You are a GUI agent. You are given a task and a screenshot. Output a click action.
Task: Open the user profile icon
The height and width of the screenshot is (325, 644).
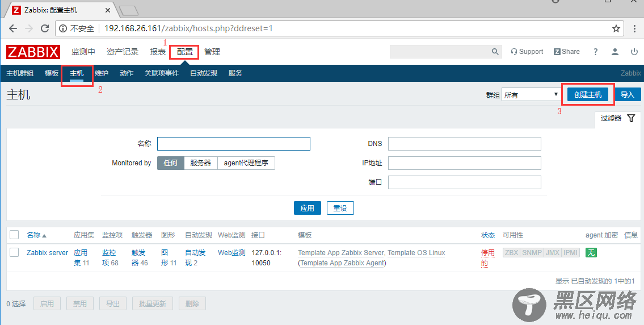[615, 52]
